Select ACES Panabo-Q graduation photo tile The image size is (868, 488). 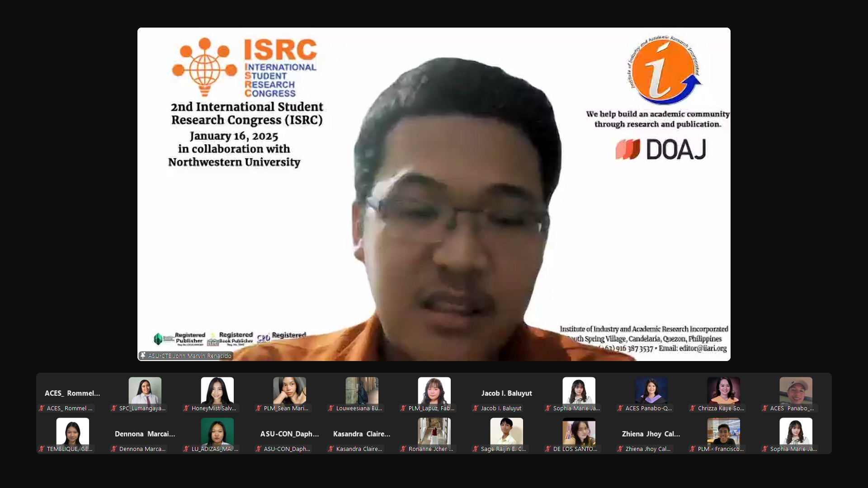pyautogui.click(x=651, y=390)
